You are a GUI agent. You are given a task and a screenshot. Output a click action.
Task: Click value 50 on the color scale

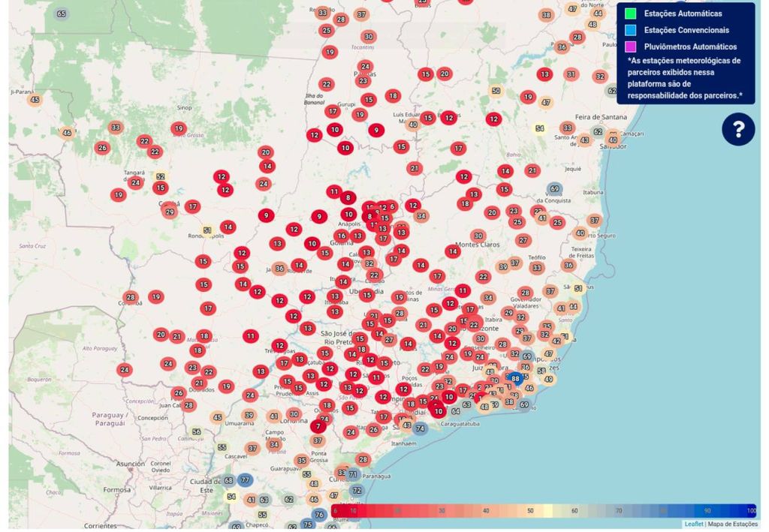coord(531,511)
